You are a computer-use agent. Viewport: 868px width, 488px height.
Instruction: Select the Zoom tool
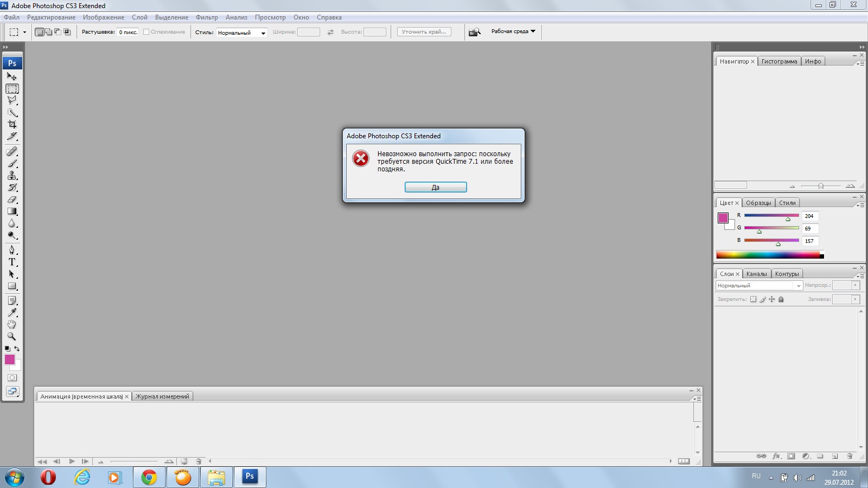tap(12, 336)
